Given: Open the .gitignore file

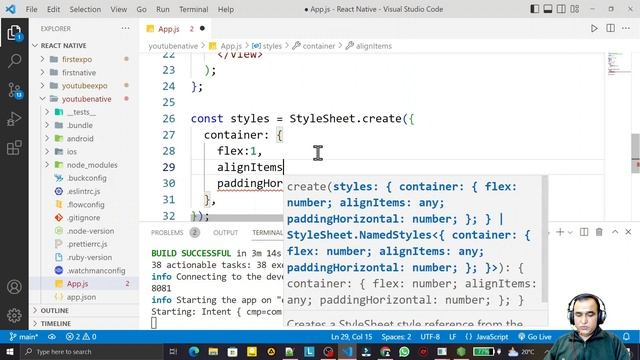Looking at the screenshot, I should pos(83,218).
